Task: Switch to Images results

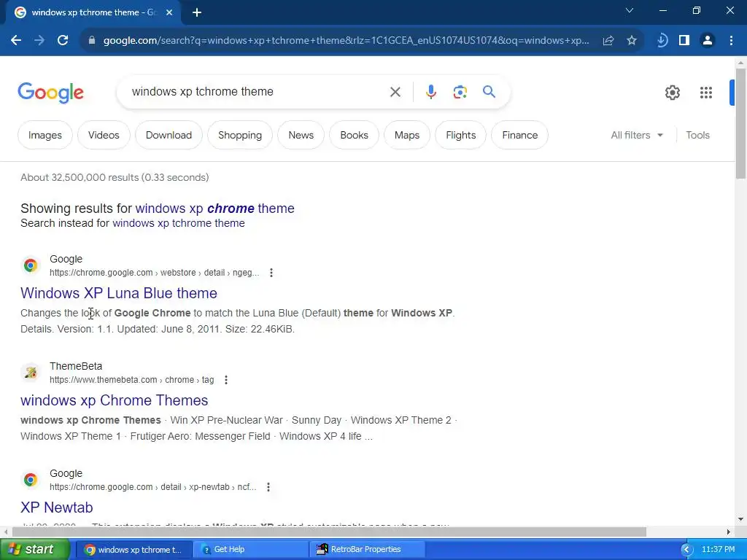Action: point(44,135)
